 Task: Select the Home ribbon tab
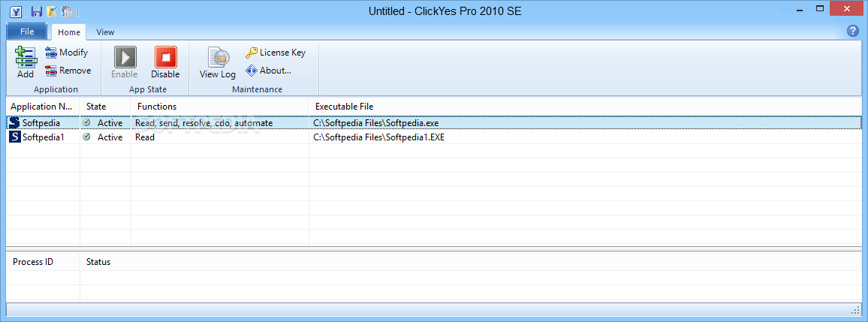(68, 32)
